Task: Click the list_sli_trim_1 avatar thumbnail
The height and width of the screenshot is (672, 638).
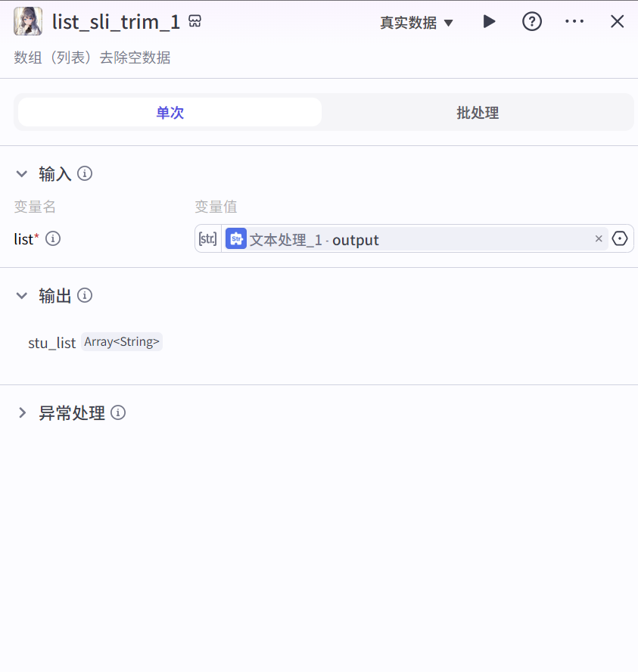Action: (x=28, y=21)
